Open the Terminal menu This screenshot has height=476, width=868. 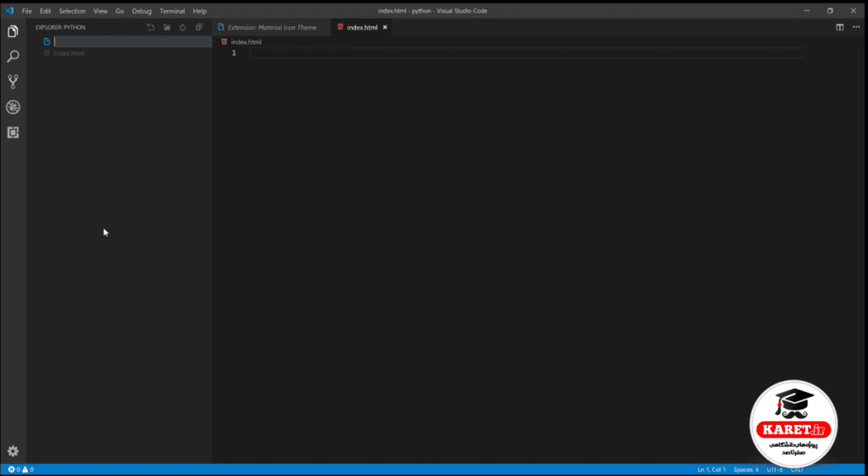pos(172,11)
